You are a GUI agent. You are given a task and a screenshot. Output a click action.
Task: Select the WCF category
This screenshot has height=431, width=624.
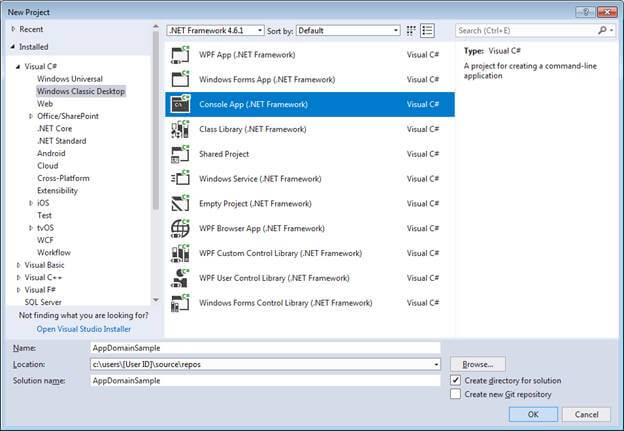pos(45,240)
